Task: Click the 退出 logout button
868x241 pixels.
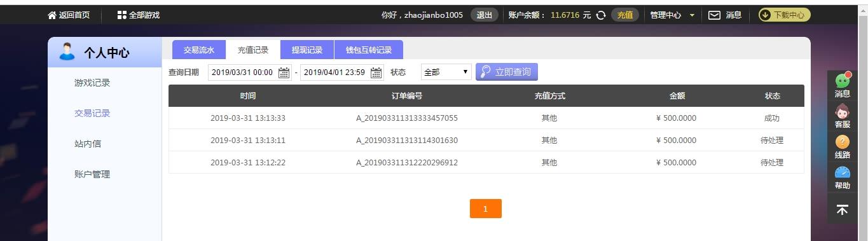Action: click(485, 15)
